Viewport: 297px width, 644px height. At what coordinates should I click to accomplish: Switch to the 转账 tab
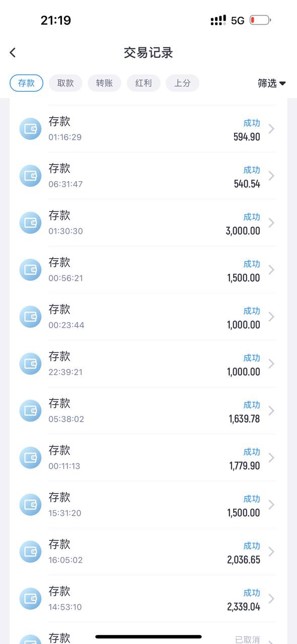click(104, 83)
